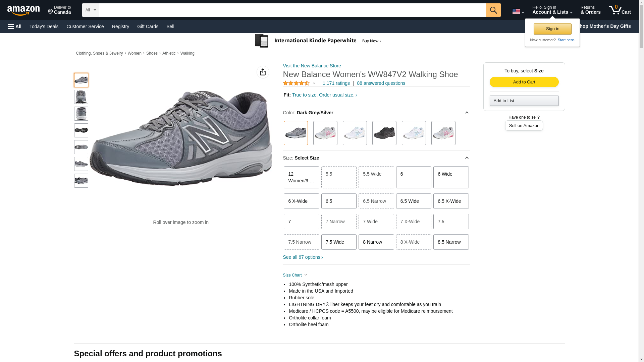Go to Gift Cards in navigation
644x362 pixels.
click(x=148, y=26)
